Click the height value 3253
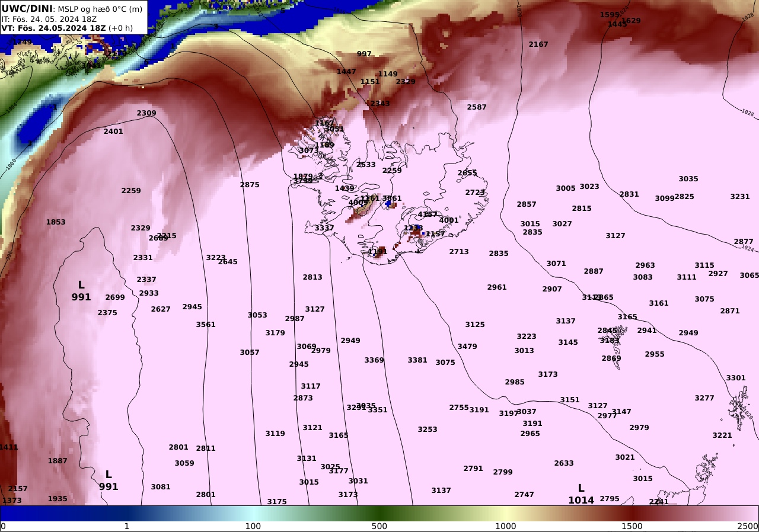The width and height of the screenshot is (759, 532). tap(428, 430)
